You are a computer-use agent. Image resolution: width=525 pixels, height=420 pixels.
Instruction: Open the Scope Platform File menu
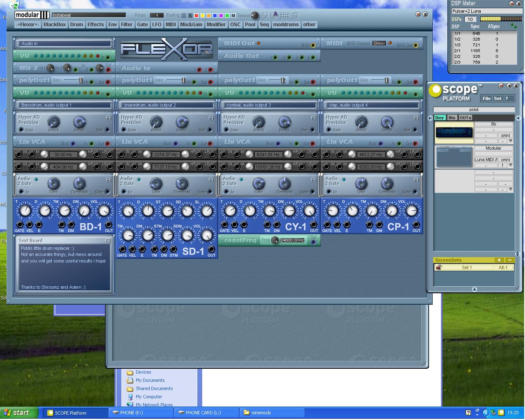(486, 98)
